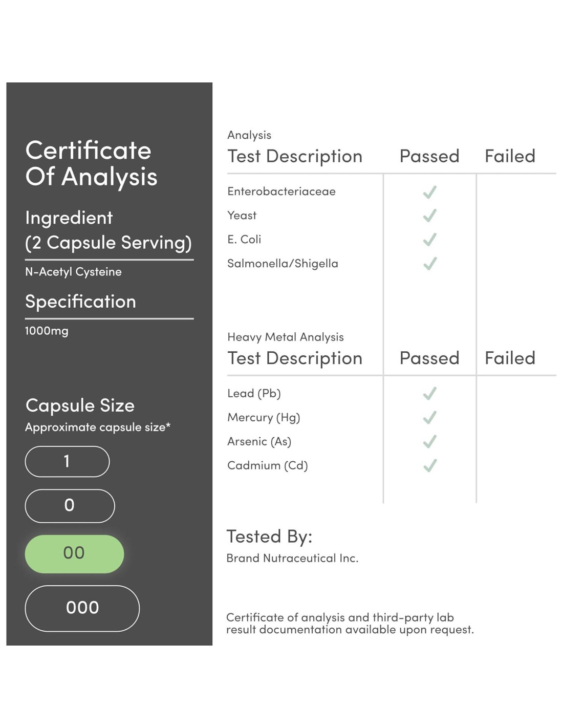
Task: Click the Heavy Metal Analysis heading
Action: coord(285,337)
